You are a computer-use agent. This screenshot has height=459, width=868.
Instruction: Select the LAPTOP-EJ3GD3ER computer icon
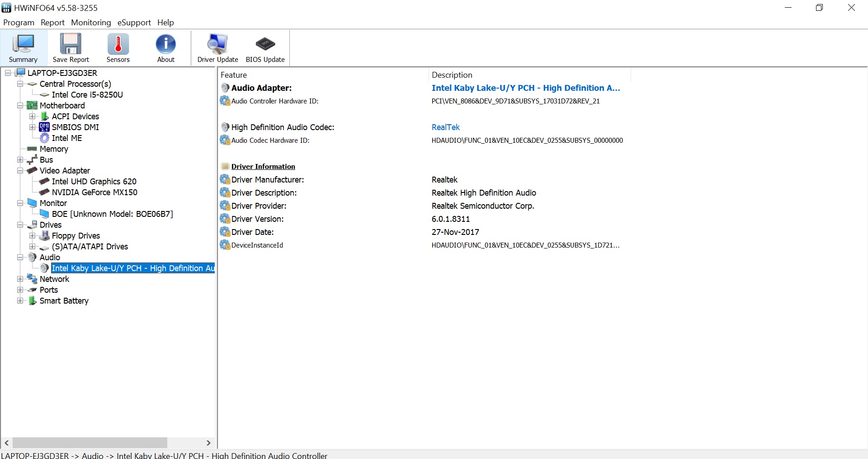(20, 73)
